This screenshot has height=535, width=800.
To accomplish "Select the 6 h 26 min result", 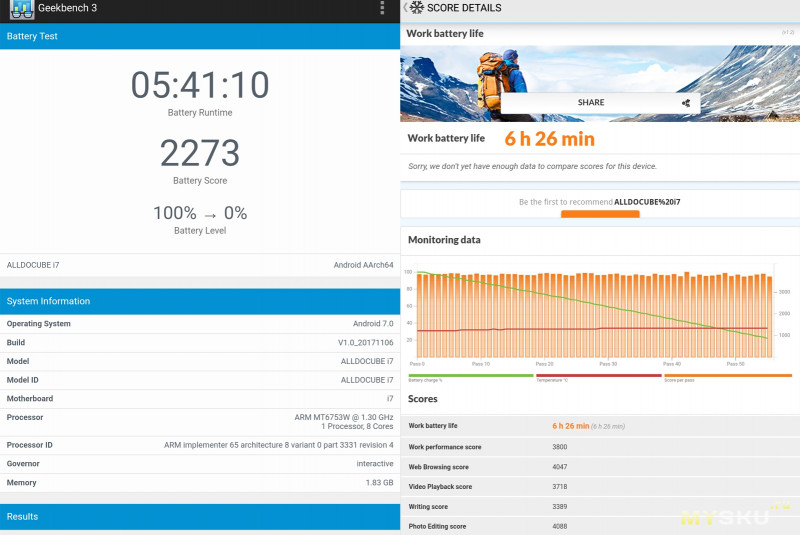I will coord(549,139).
